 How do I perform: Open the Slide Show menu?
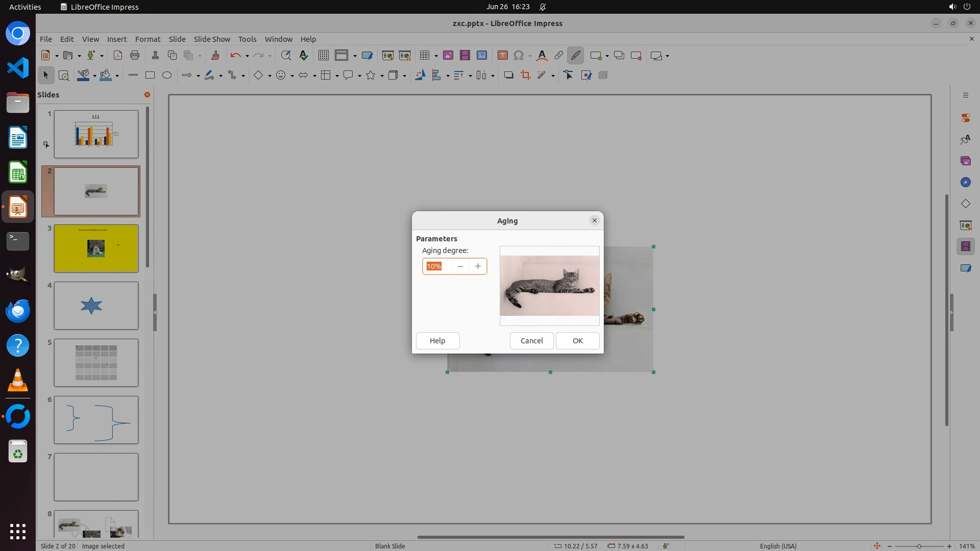pyautogui.click(x=211, y=39)
